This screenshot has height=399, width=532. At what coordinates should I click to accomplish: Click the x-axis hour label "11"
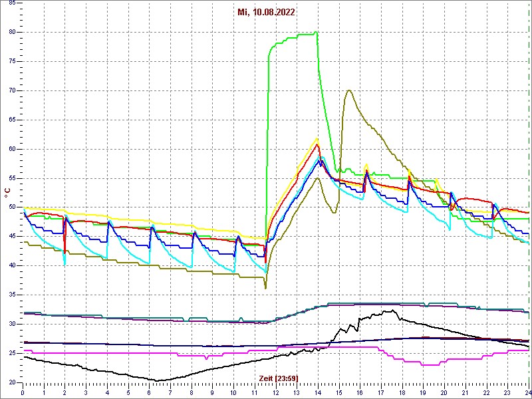(x=254, y=392)
